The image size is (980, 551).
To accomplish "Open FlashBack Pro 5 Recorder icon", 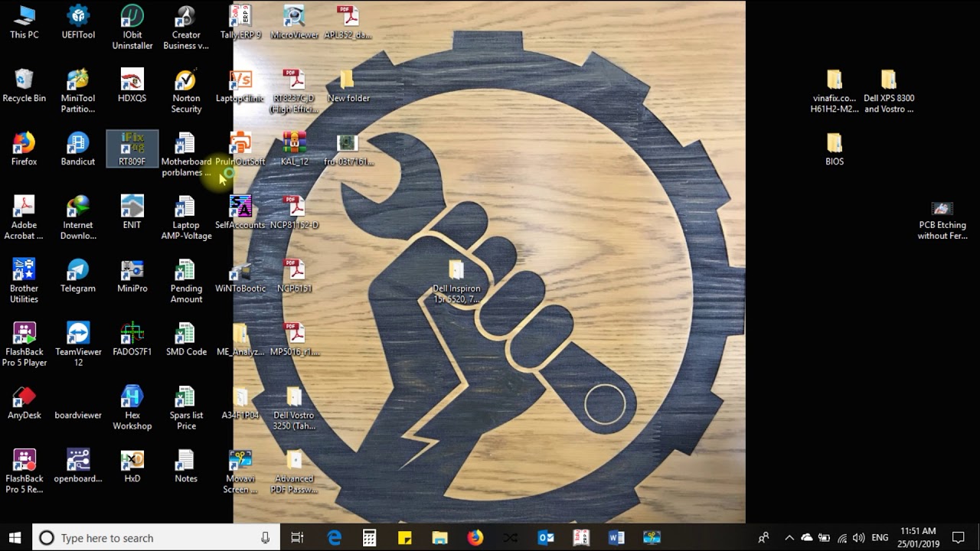I will tap(24, 472).
